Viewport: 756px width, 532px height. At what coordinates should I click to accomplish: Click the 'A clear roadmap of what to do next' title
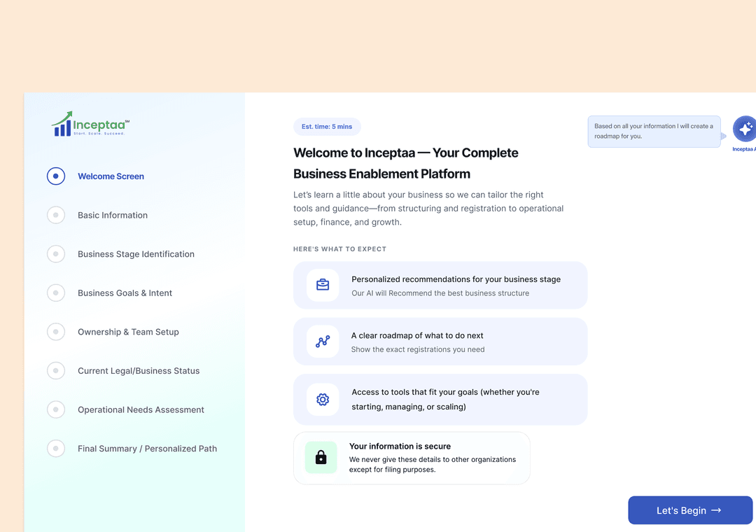(417, 336)
